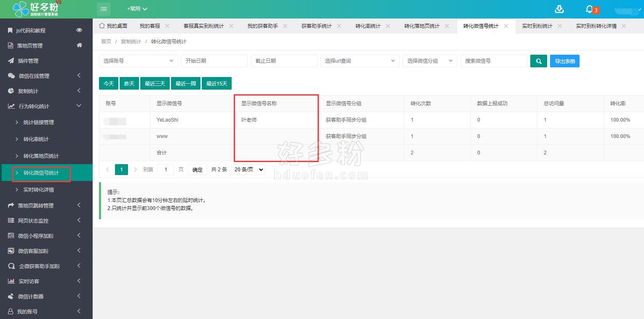Viewport: 644px width, 319px height.
Task: Click the 昨天 quick filter button
Action: click(129, 83)
